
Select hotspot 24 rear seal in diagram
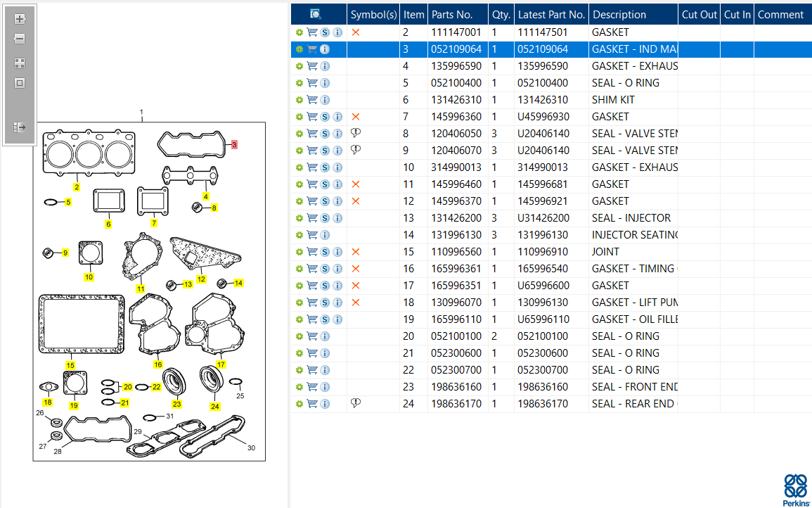[215, 407]
